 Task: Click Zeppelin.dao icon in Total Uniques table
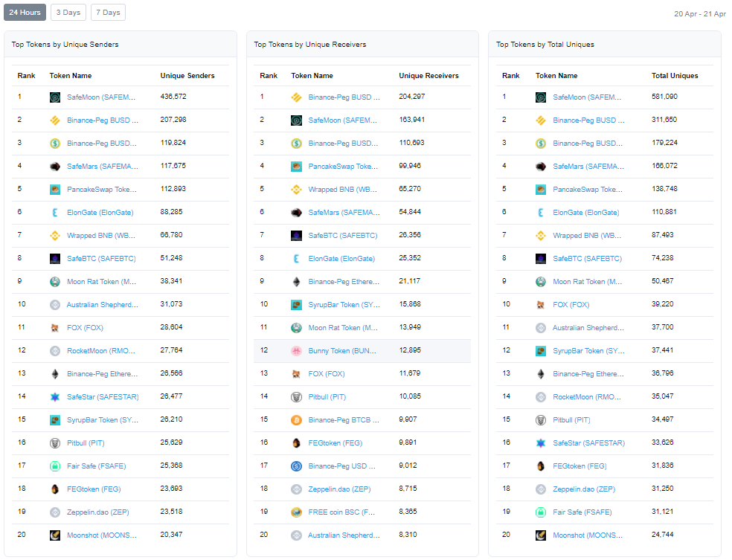[541, 489]
